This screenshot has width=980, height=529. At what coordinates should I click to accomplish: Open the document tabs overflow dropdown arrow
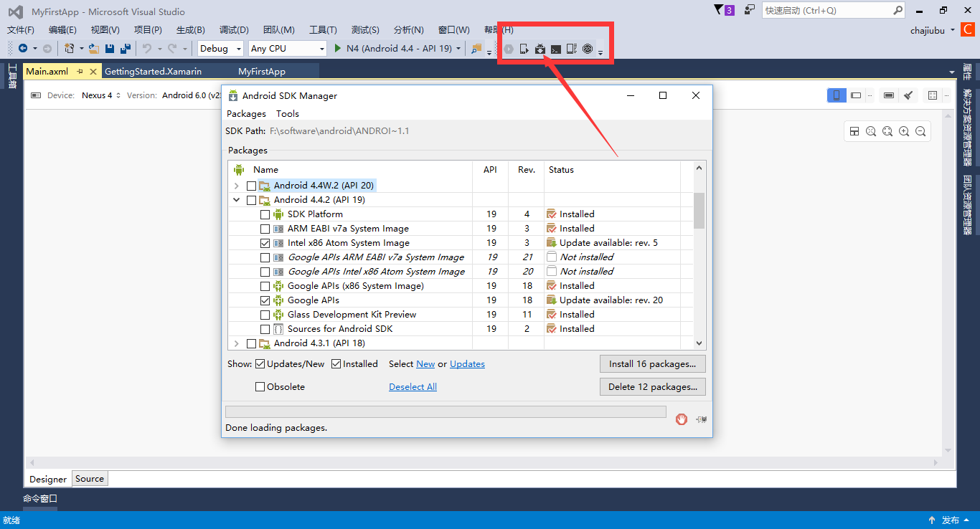click(952, 72)
